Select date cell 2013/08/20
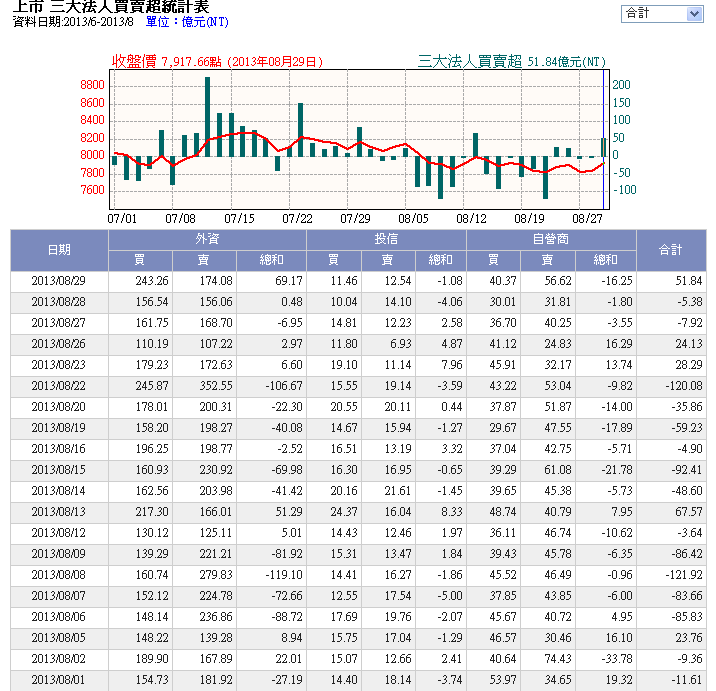 pyautogui.click(x=58, y=407)
